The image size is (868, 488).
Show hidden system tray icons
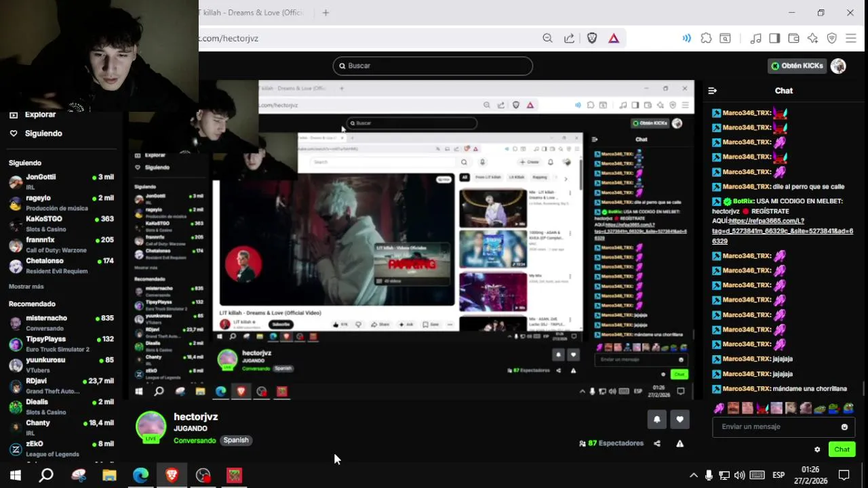(x=693, y=476)
